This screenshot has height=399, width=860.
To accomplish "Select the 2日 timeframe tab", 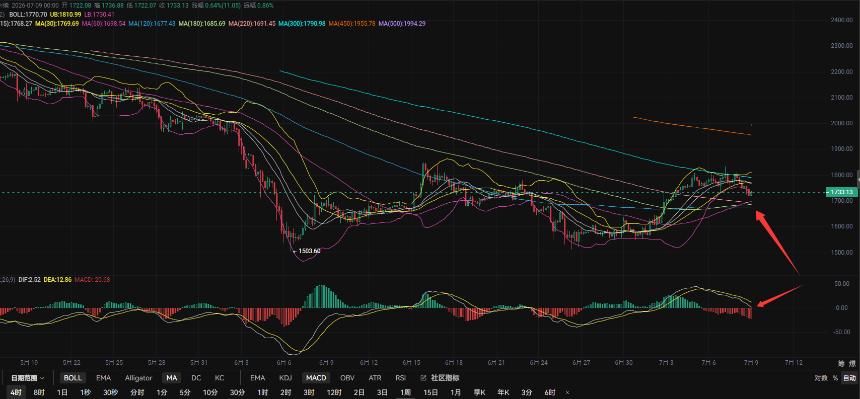I will (359, 393).
